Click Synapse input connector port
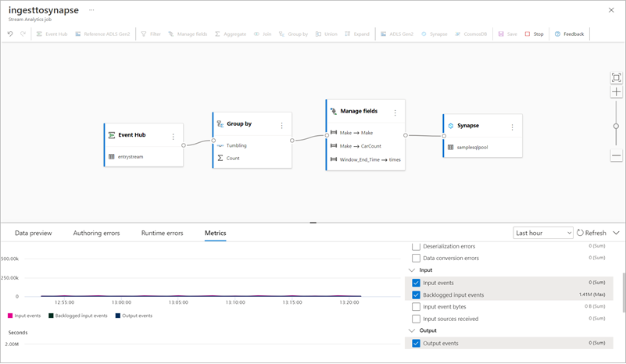 click(444, 136)
